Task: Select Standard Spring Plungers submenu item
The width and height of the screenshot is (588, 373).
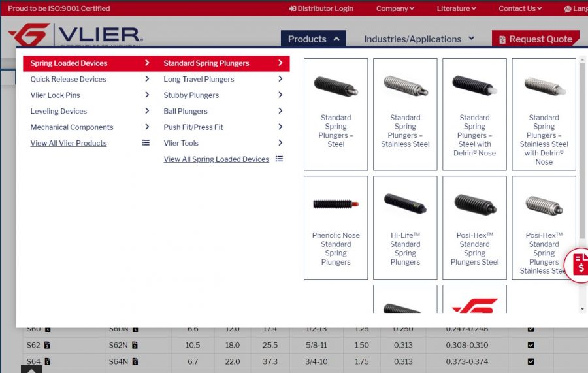Action: coord(223,63)
